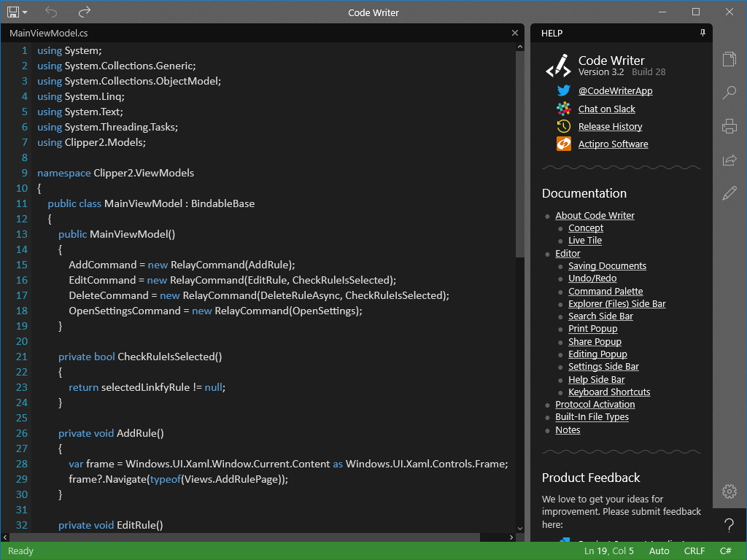Open the Share popup
Image resolution: width=747 pixels, height=560 pixels.
point(729,160)
